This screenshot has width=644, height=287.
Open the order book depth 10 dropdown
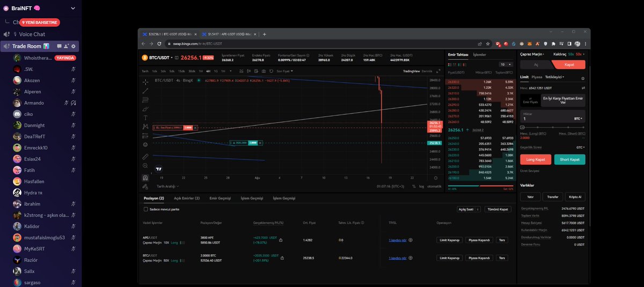click(506, 64)
